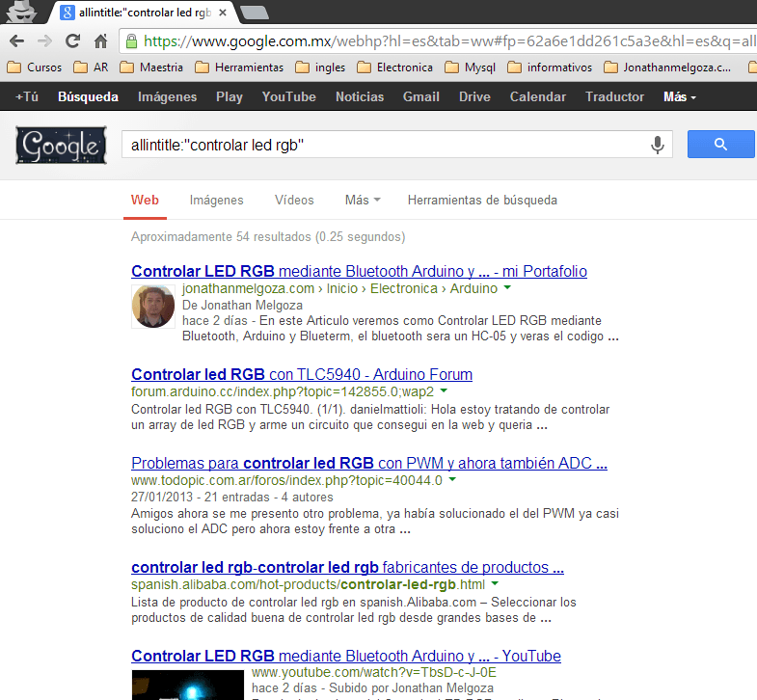The image size is (757, 700).
Task: Open the Herramientas bookmarks folder
Action: [x=239, y=67]
